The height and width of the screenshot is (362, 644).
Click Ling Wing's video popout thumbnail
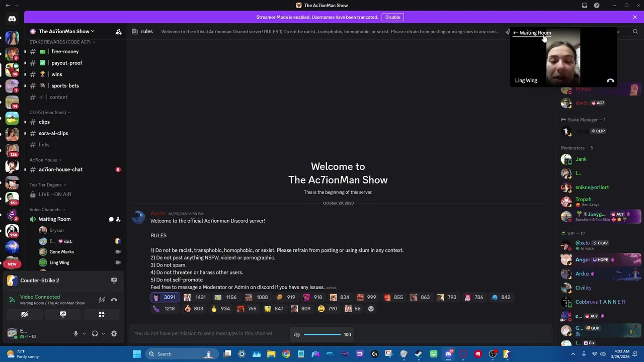[563, 57]
